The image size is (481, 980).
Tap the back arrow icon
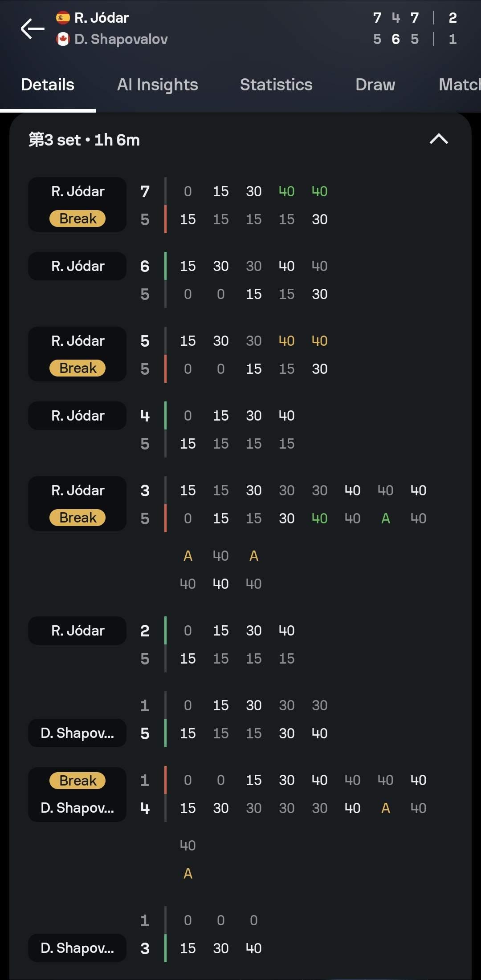[x=33, y=29]
